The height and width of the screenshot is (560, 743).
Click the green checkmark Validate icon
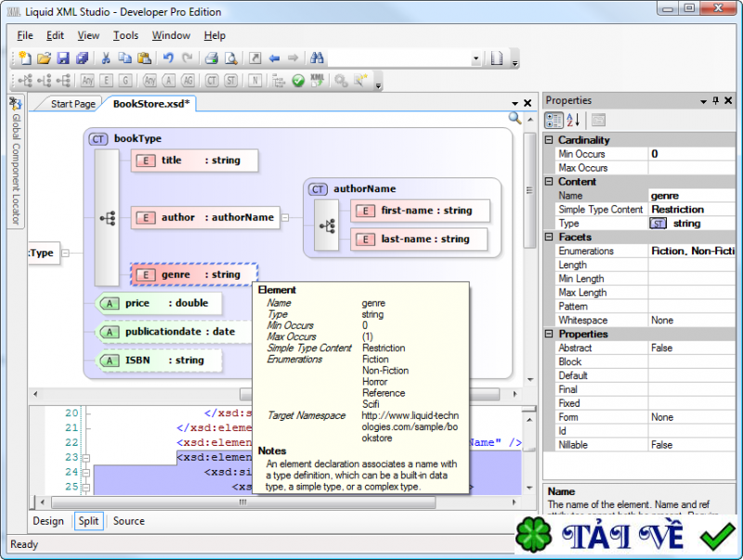298,82
